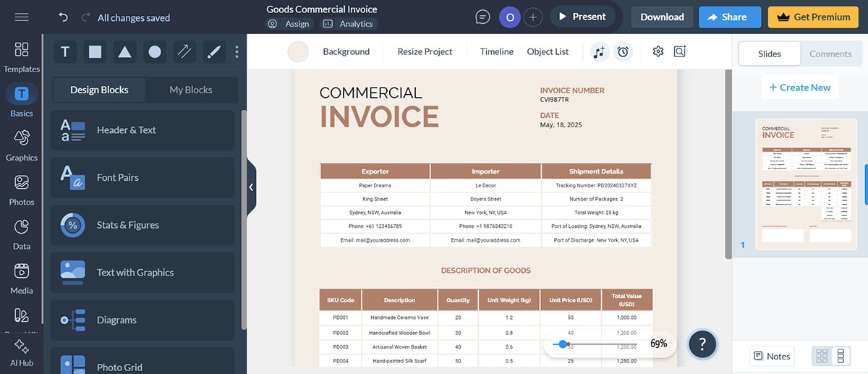Switch to grid slide view
Screen dimensions: 868x374
pyautogui.click(x=822, y=356)
